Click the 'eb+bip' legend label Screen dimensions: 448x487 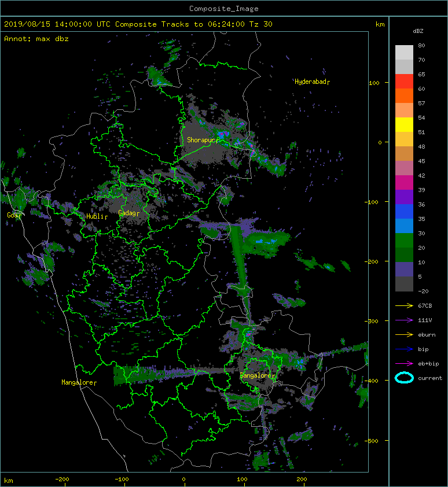tap(428, 364)
